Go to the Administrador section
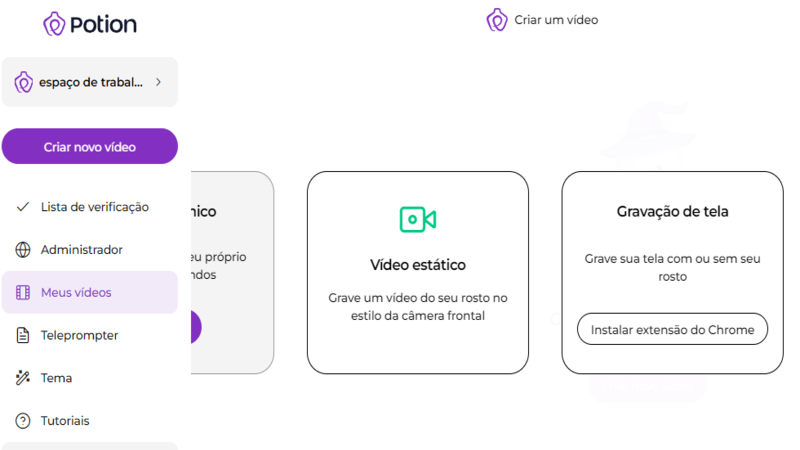Image resolution: width=800 pixels, height=450 pixels. [x=81, y=250]
